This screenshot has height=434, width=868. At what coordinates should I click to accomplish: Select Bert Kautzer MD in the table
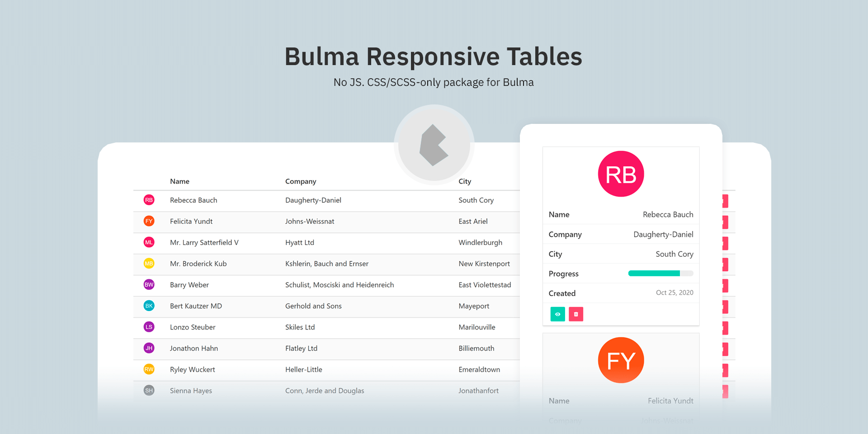196,306
